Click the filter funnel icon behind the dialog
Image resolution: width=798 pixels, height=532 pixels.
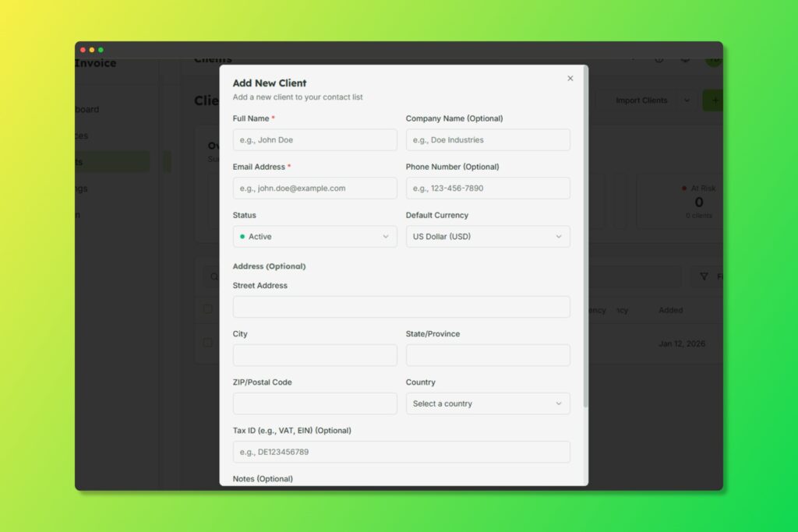point(704,277)
